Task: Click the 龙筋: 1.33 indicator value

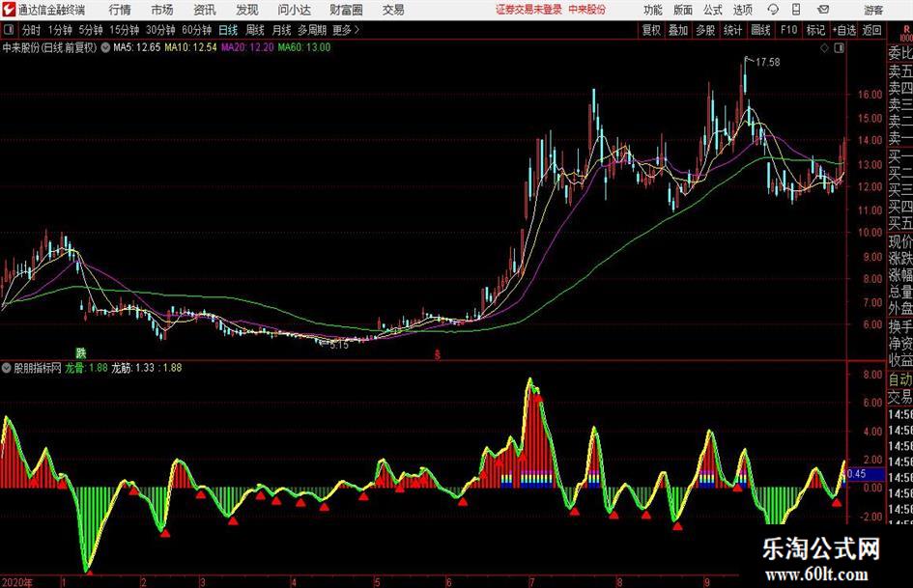Action: coord(133,368)
